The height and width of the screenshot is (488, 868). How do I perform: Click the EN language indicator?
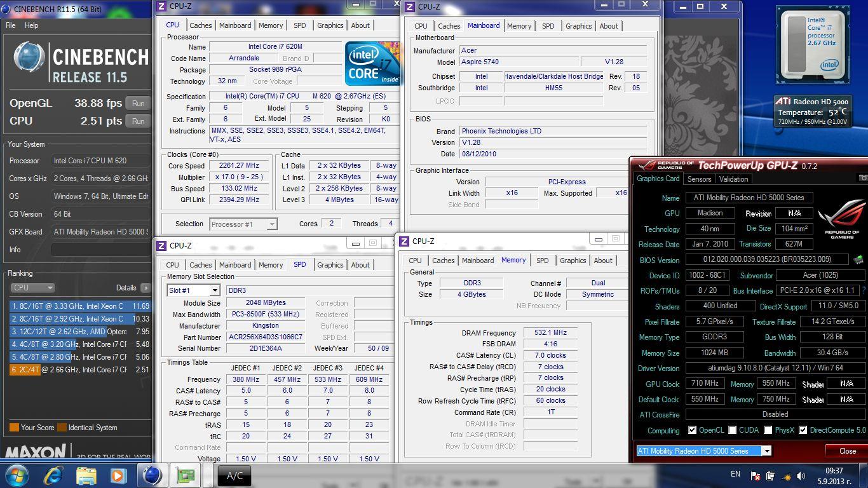735,474
